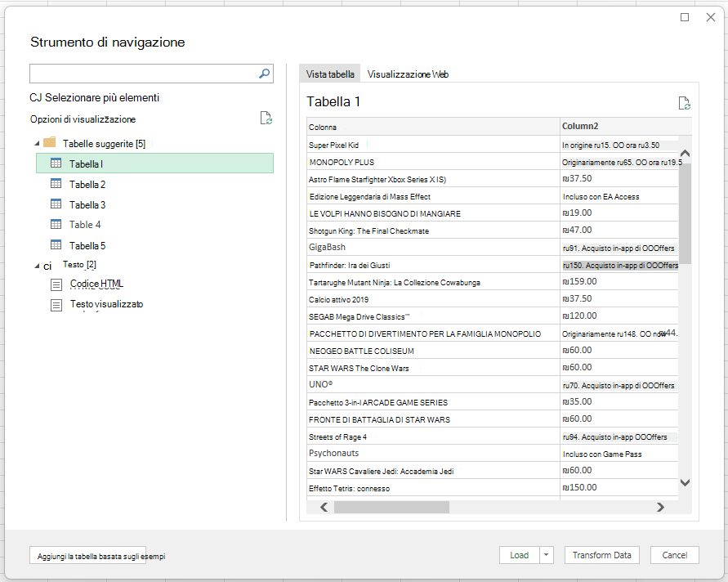Click the ₪159.00 price cell
Image resolution: width=728 pixels, height=582 pixels.
[619, 282]
